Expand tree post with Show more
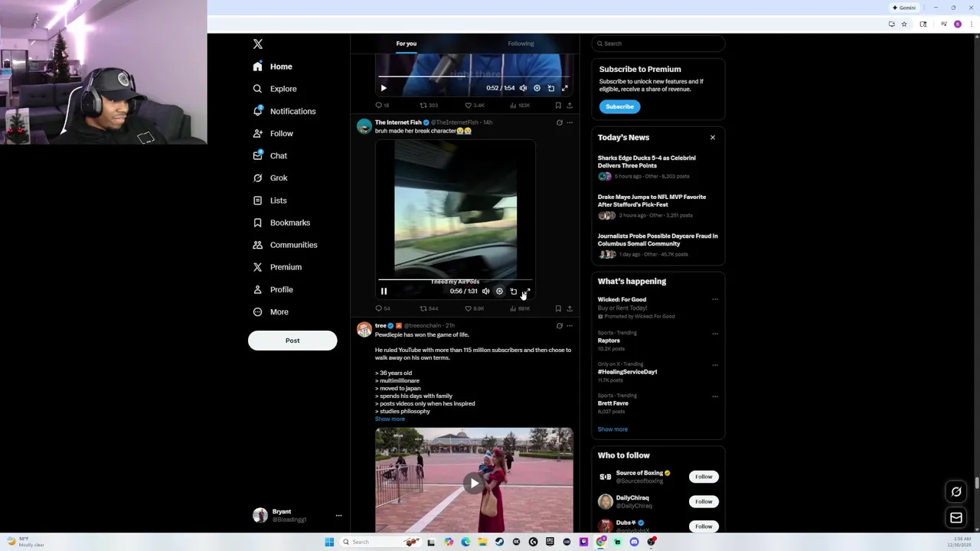The image size is (980, 551). 390,419
